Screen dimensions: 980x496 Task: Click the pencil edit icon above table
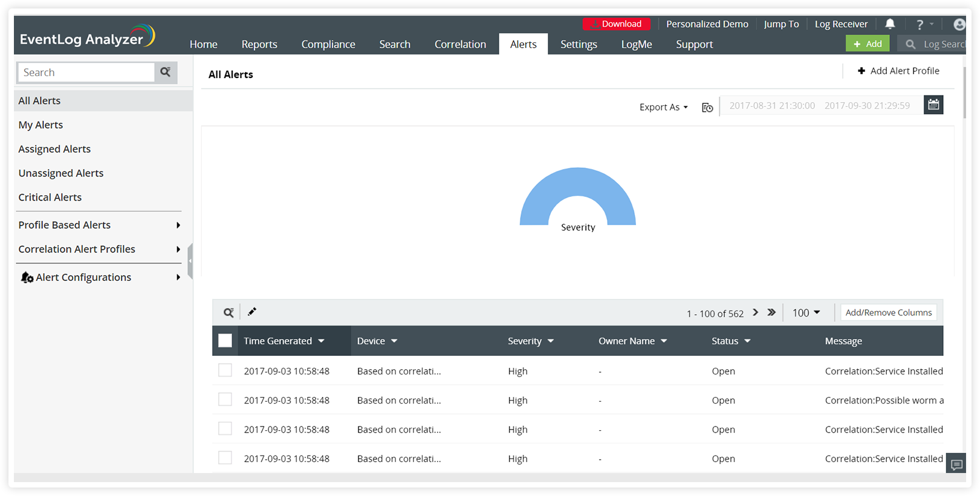pos(252,312)
